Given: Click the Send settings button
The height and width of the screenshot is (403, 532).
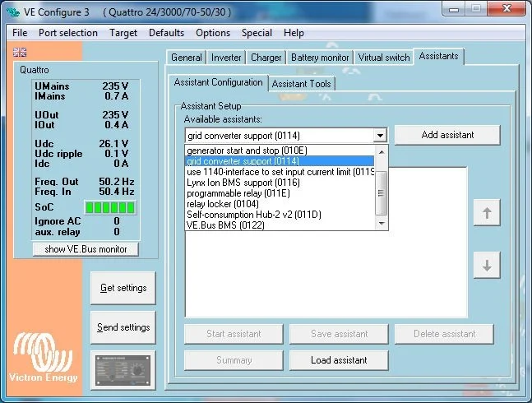Looking at the screenshot, I should pos(123,327).
